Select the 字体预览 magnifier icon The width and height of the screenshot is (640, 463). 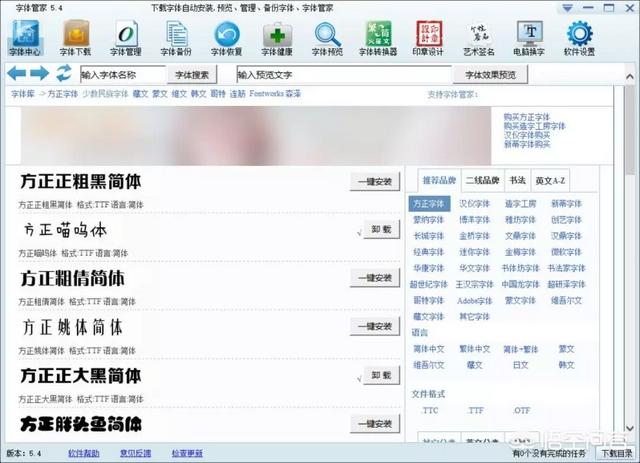(327, 38)
